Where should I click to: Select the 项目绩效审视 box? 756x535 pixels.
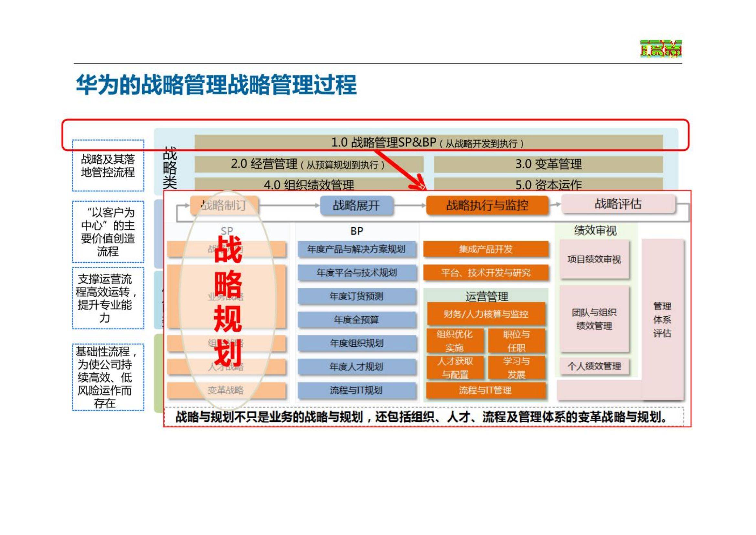click(x=595, y=259)
